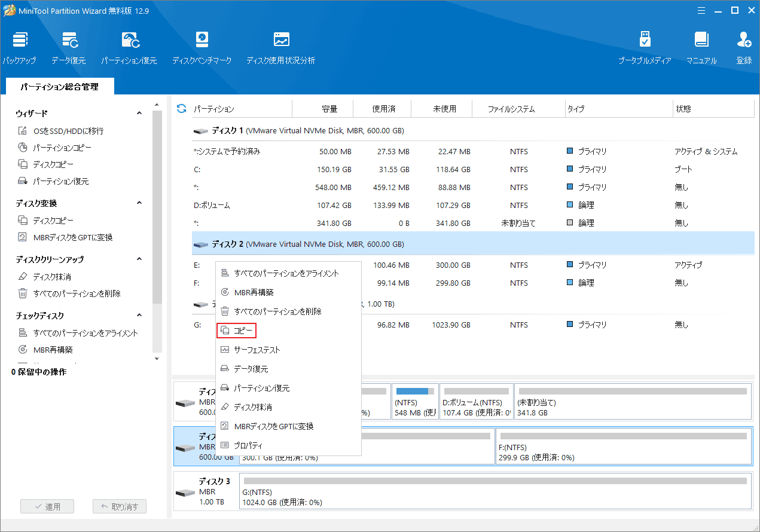Click G:(NTFS) block in disk map
Image resolution: width=760 pixels, height=532 pixels.
495,493
